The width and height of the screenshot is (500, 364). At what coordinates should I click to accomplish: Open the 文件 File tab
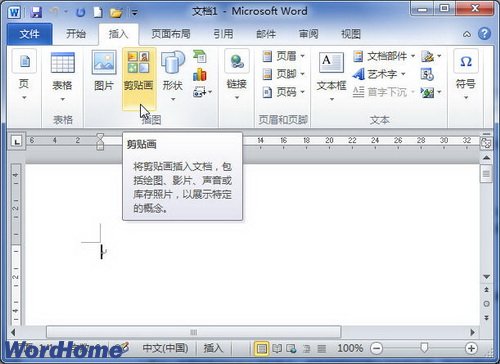(x=29, y=34)
